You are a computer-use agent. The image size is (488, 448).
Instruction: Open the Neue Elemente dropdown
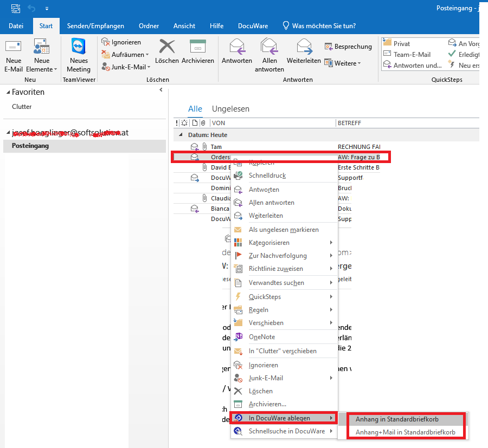coord(42,56)
